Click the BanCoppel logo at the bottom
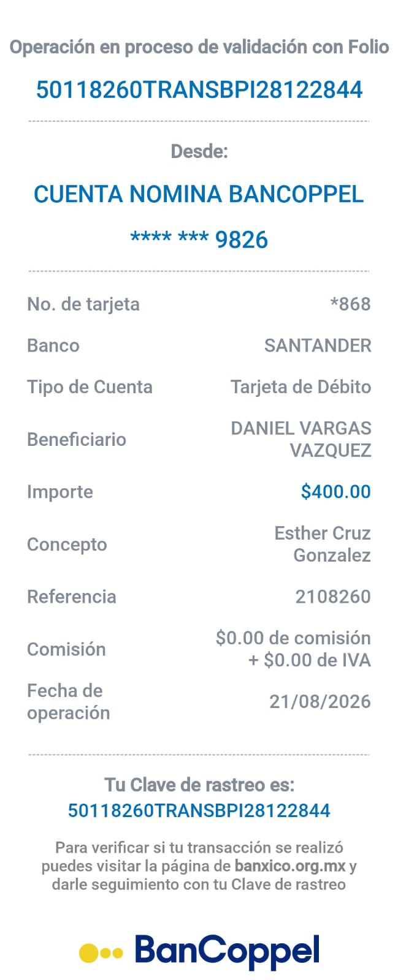The width and height of the screenshot is (398, 980). point(199,951)
